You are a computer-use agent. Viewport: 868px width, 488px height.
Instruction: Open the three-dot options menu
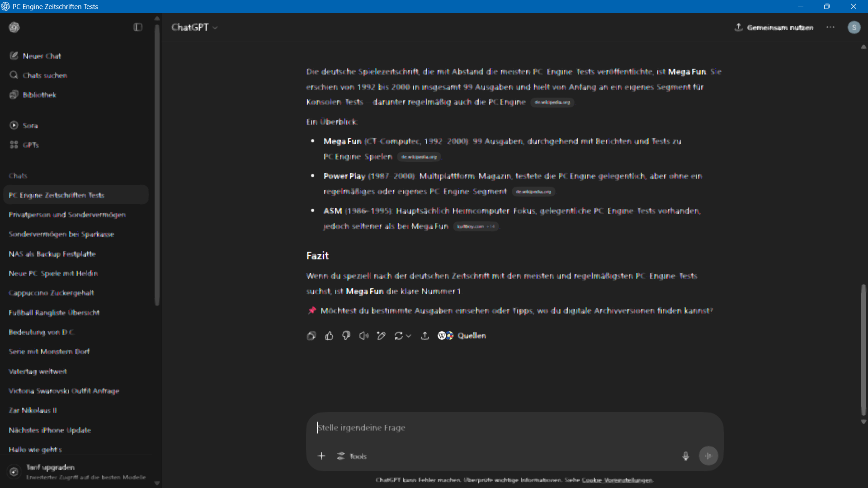(830, 27)
